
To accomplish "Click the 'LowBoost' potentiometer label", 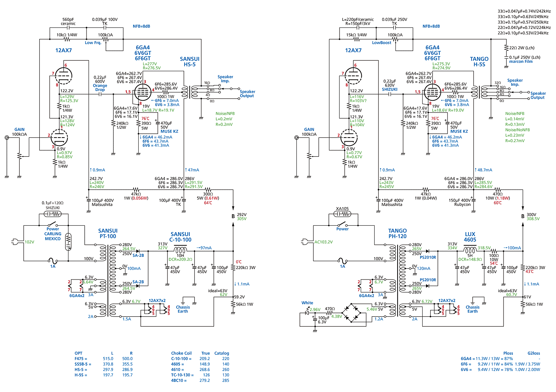I will [x=382, y=43].
